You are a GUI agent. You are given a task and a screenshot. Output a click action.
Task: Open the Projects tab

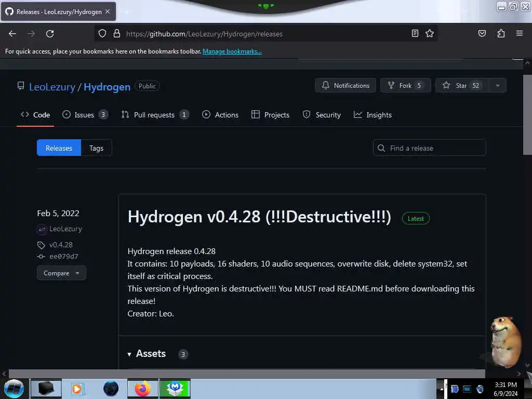click(x=270, y=115)
